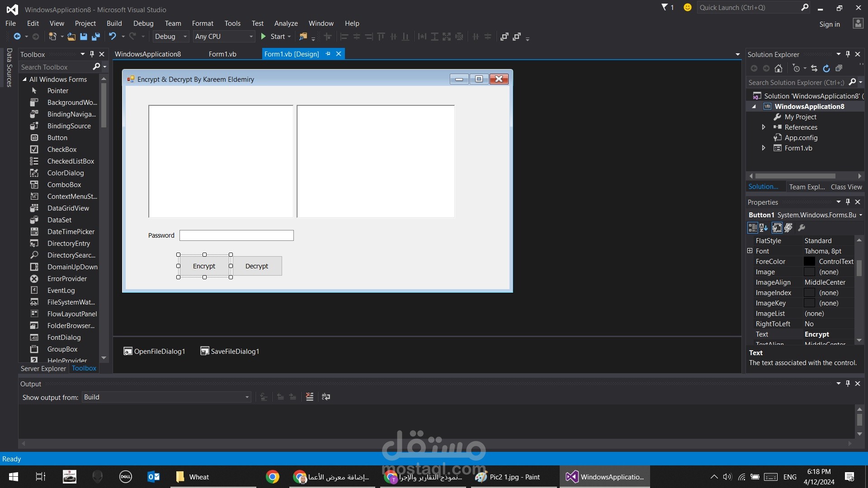Toggle Auto Hide pin on Solution Explorer
This screenshot has height=488, width=868.
coord(848,54)
